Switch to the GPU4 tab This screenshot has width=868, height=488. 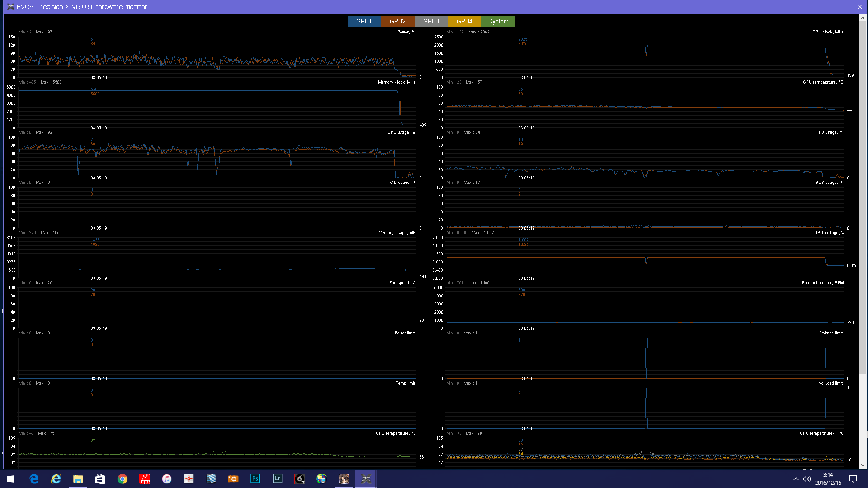point(464,21)
